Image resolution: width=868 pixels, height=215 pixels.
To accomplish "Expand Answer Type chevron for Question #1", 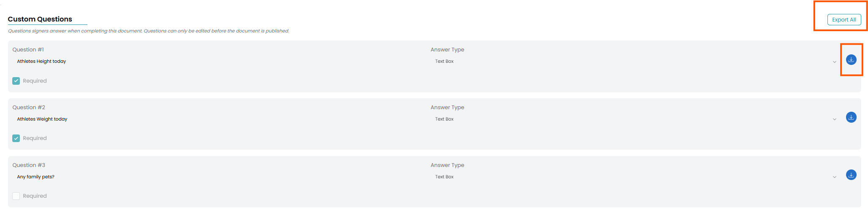I will click(x=834, y=62).
